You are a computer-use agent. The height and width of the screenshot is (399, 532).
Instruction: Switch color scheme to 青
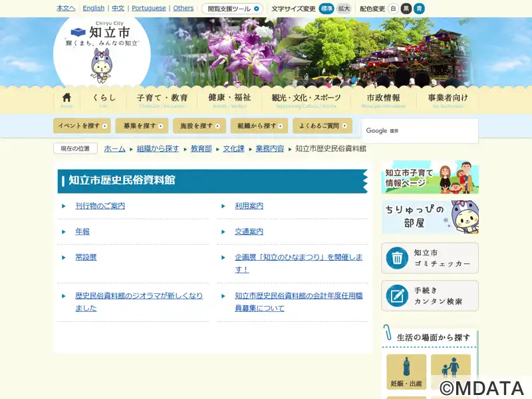pos(419,9)
